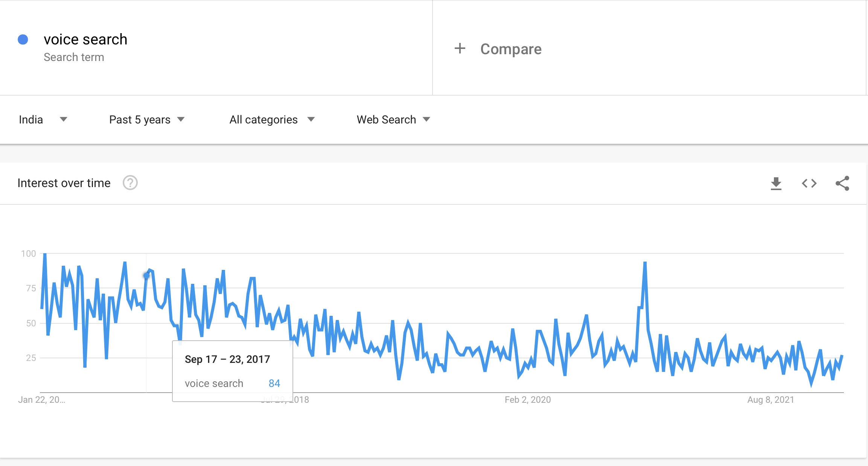The image size is (868, 466).
Task: Click the 100 value on the y-axis
Action: tap(29, 254)
